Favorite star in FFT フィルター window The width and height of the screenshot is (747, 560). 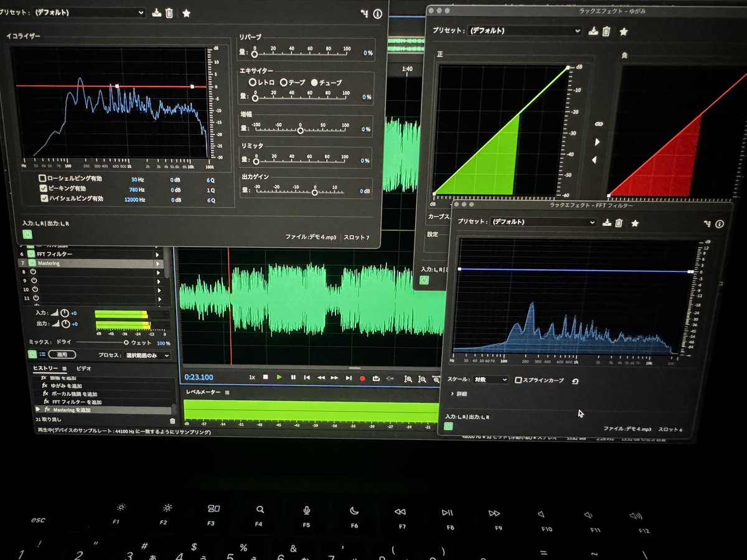click(635, 223)
